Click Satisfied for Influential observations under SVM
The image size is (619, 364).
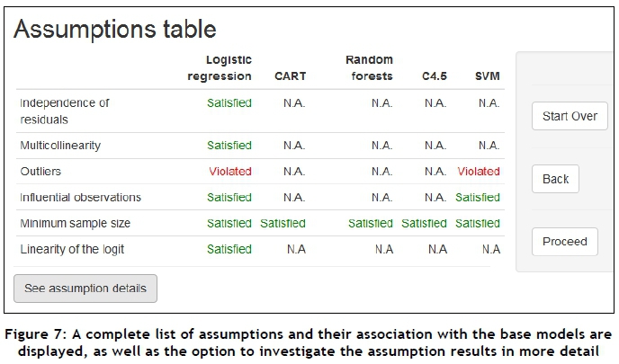(478, 197)
